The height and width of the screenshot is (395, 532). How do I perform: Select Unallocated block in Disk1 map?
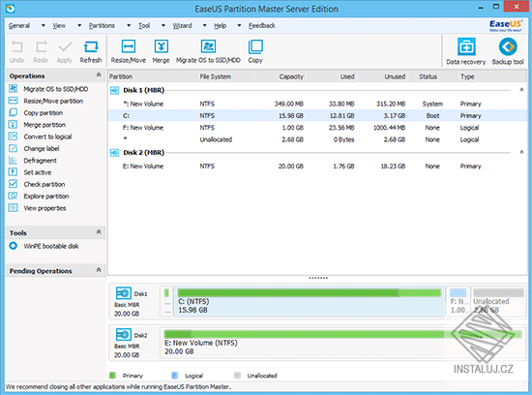pos(498,302)
